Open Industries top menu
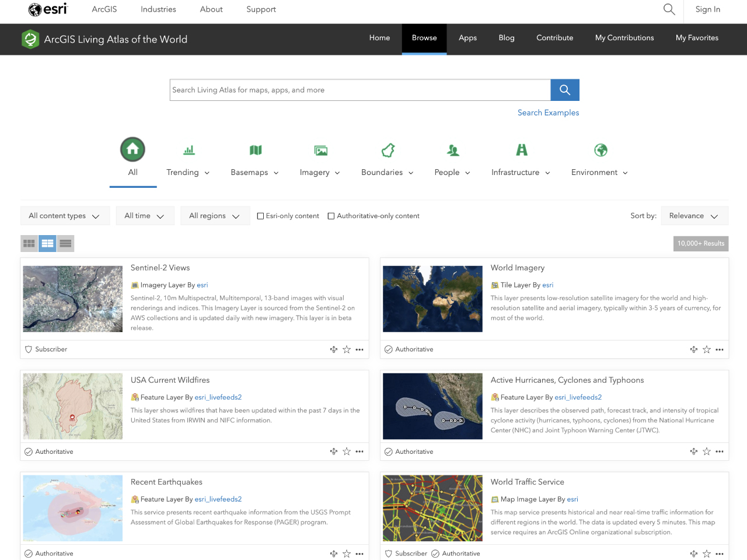Screen dimensions: 747x560 pos(158,9)
